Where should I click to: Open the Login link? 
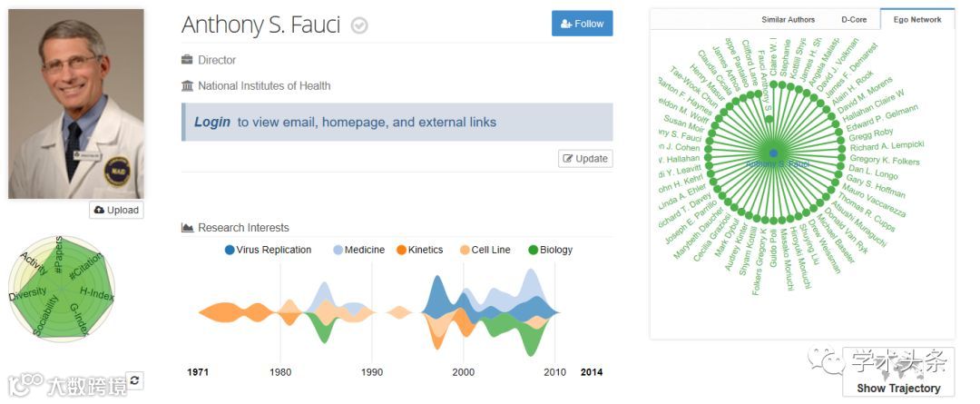[212, 122]
